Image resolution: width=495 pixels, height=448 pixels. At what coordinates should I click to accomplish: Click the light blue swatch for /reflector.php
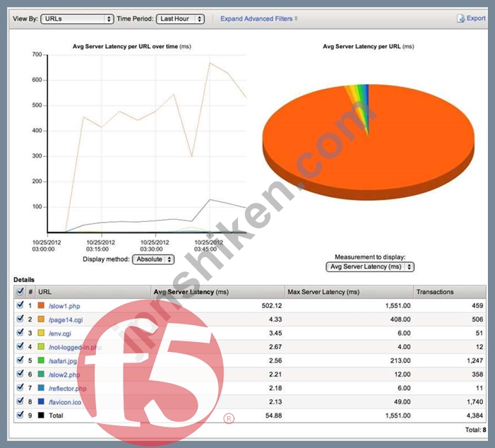tap(41, 388)
